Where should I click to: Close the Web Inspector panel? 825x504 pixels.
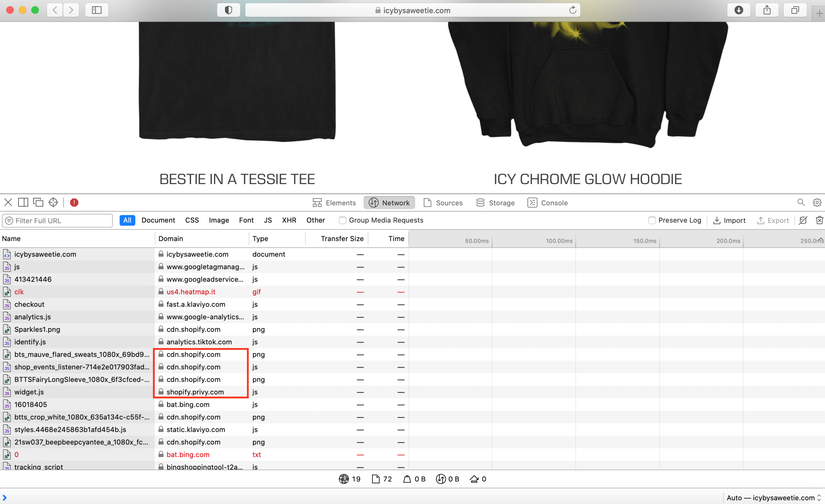pyautogui.click(x=8, y=203)
